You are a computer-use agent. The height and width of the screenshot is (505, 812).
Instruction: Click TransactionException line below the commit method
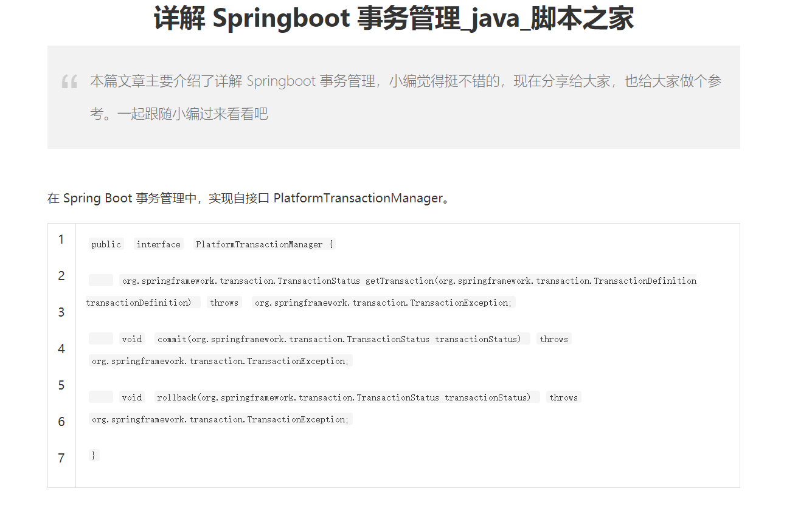[x=221, y=361]
